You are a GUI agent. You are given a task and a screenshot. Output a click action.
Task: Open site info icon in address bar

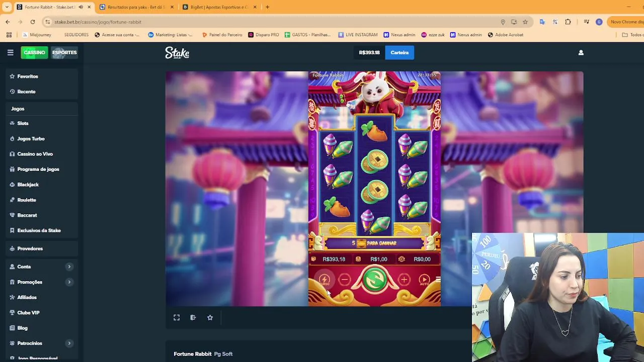point(47,22)
